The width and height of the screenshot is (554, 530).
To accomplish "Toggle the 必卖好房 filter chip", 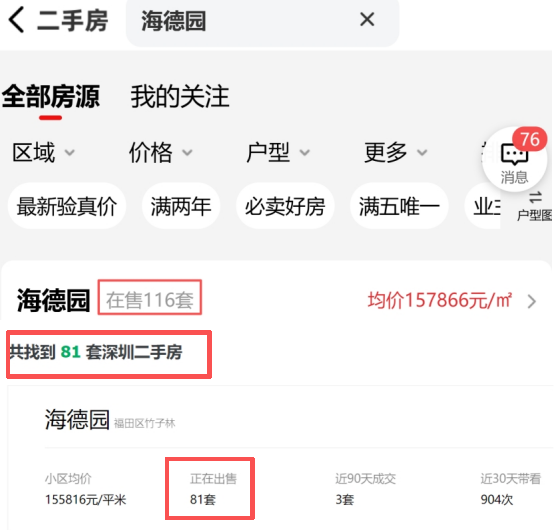I will [285, 206].
